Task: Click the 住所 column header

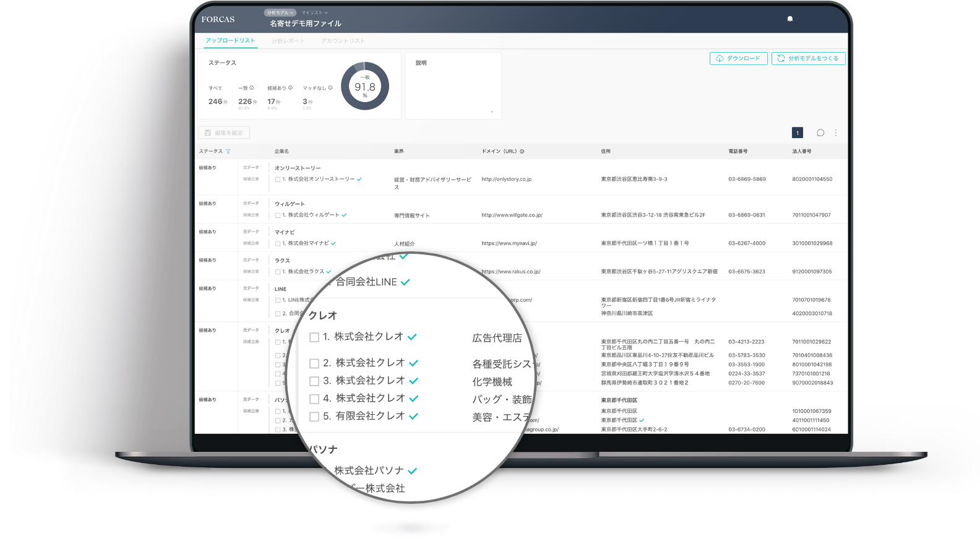Action: (x=606, y=151)
